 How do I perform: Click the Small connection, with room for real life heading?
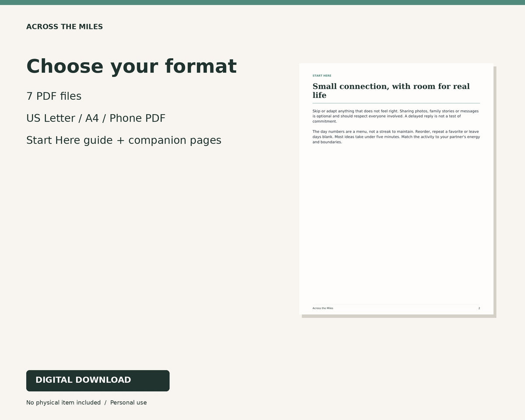coord(391,91)
